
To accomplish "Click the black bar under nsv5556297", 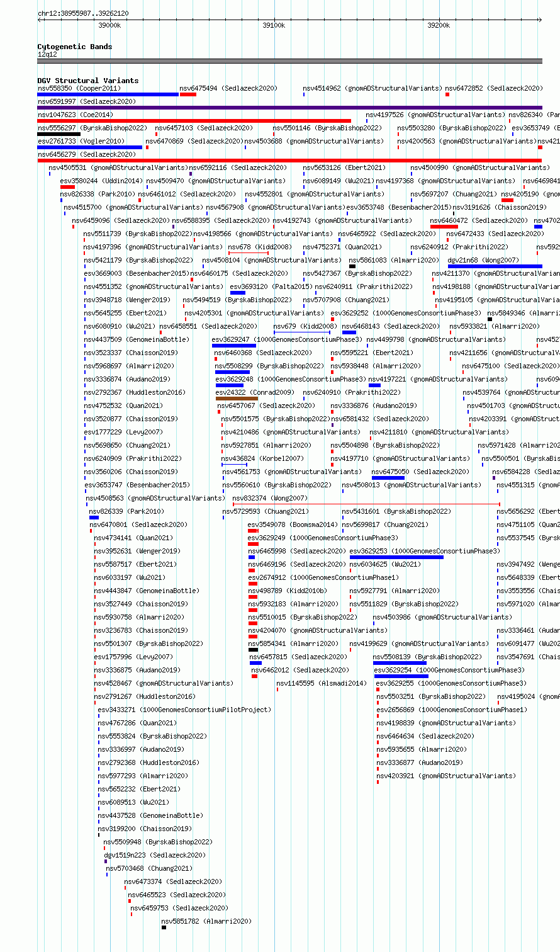I will pyautogui.click(x=59, y=134).
